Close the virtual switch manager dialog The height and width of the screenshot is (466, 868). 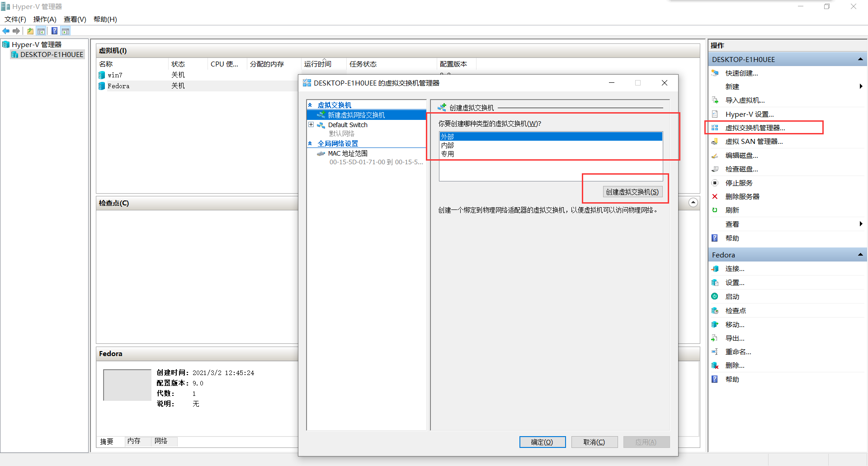pyautogui.click(x=664, y=83)
